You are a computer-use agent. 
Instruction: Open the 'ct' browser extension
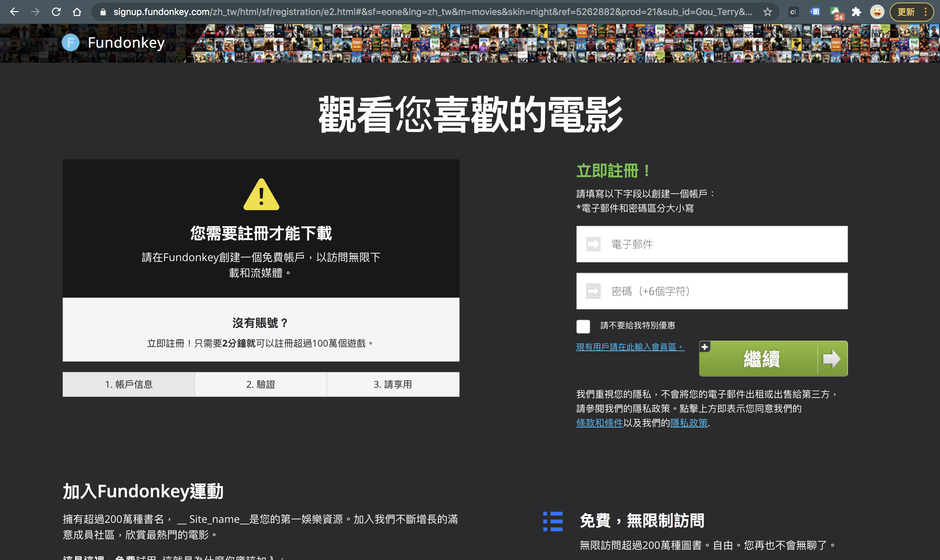click(x=793, y=12)
